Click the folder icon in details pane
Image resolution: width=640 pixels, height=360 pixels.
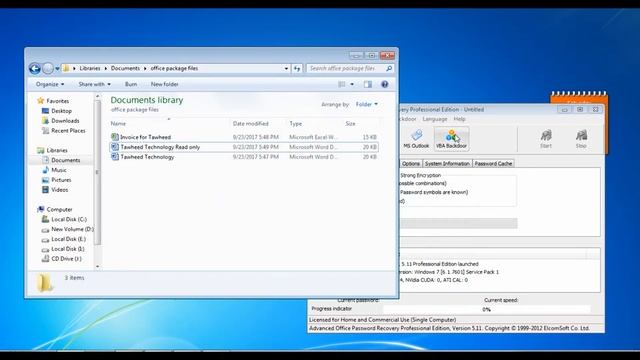click(x=44, y=282)
